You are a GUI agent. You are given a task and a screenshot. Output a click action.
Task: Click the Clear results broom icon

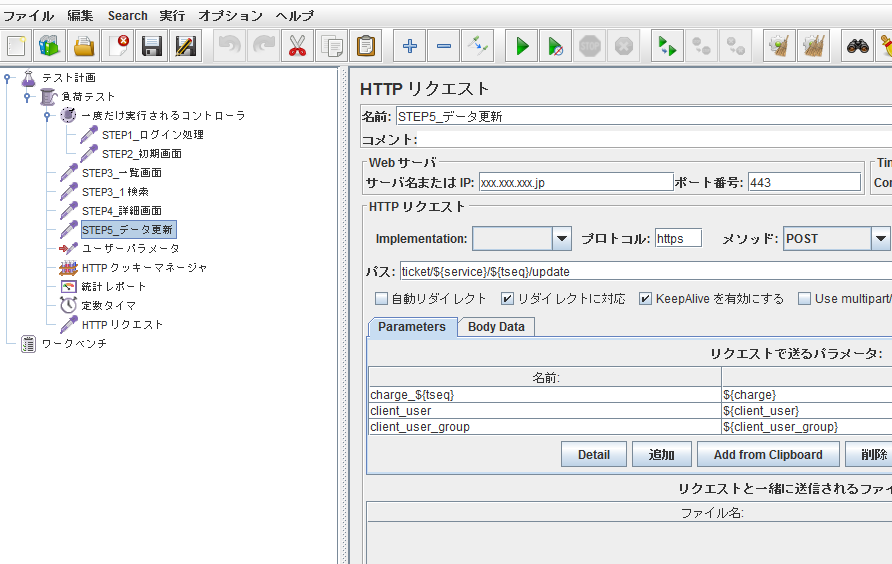(x=779, y=46)
